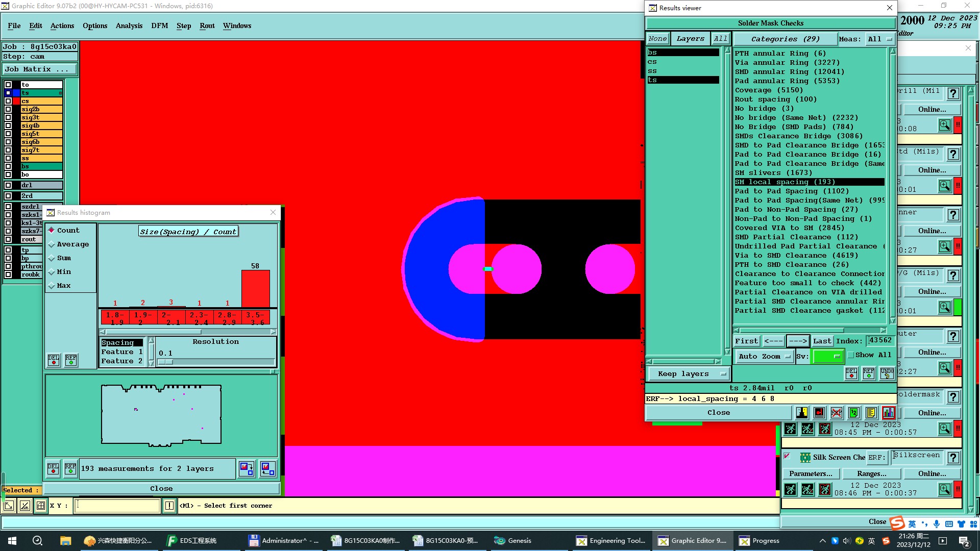The height and width of the screenshot is (551, 980).
Task: Select Pad to Pad Spacing (1102) category
Action: click(x=791, y=191)
